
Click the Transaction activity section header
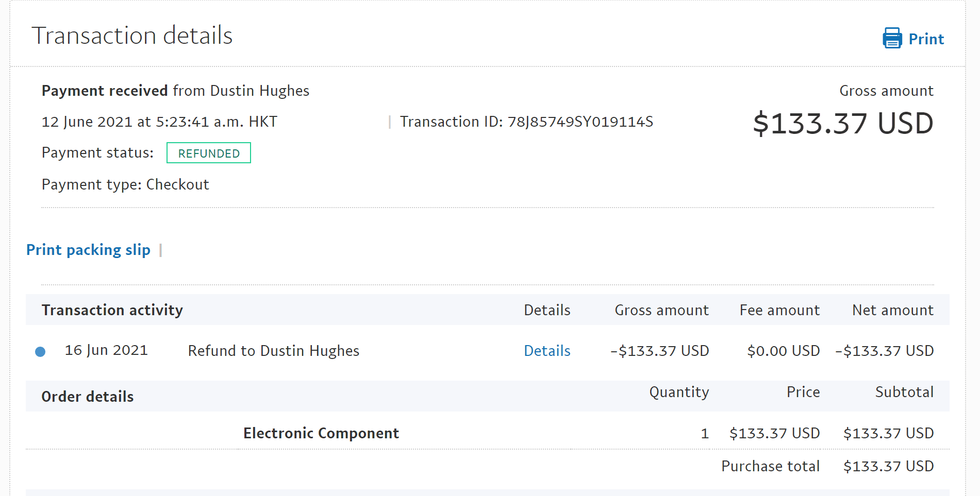pos(112,310)
